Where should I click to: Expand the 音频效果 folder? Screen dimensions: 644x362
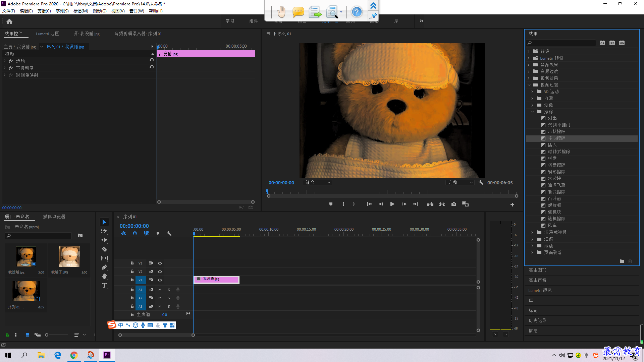529,65
